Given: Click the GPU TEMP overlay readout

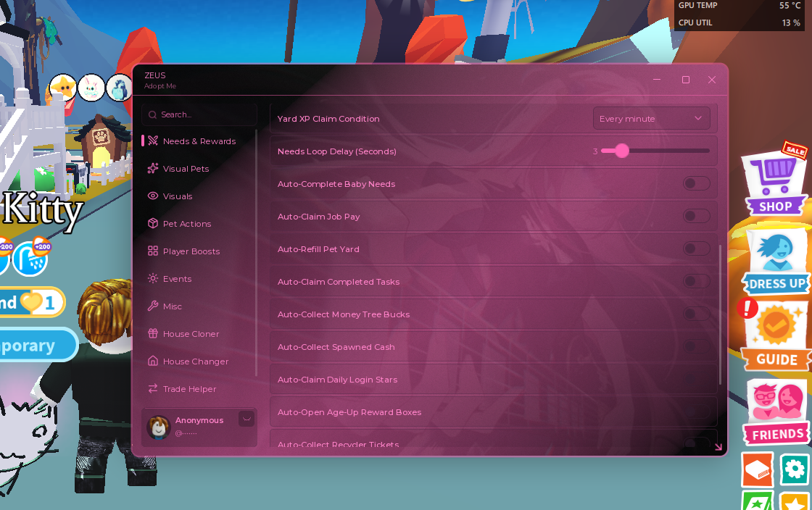Looking at the screenshot, I should tap(739, 6).
